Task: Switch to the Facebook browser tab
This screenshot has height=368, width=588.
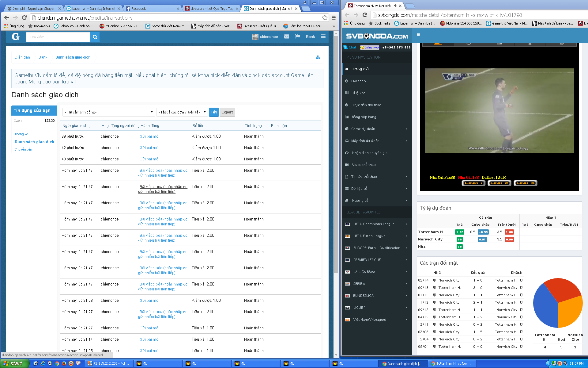Action: (152, 9)
